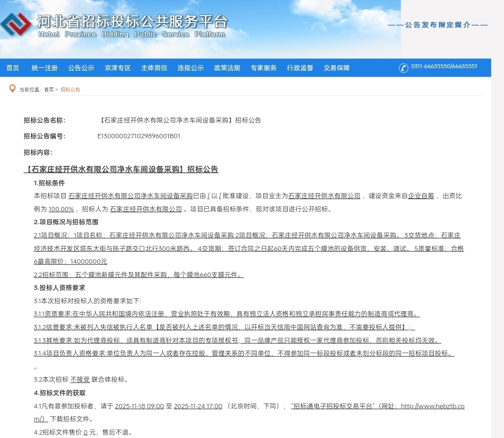Viewport: 504px width, 438px height.
Task: Select 专家服务 in the top menu
Action: (264, 68)
